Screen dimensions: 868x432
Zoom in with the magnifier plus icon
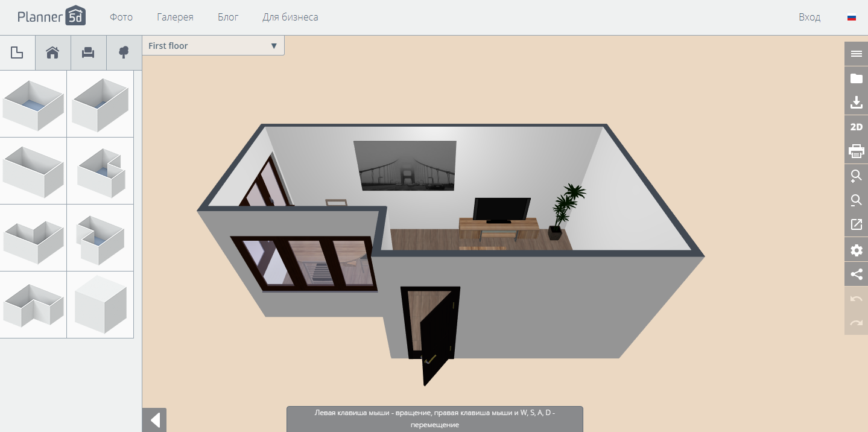coord(856,176)
